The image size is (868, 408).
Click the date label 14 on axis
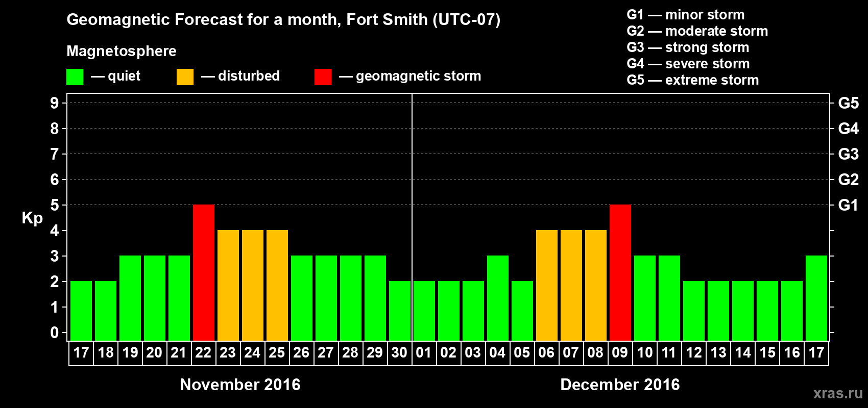point(743,353)
